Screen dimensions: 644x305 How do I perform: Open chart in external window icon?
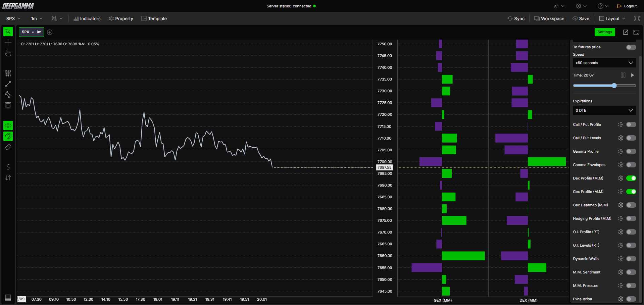(x=626, y=32)
